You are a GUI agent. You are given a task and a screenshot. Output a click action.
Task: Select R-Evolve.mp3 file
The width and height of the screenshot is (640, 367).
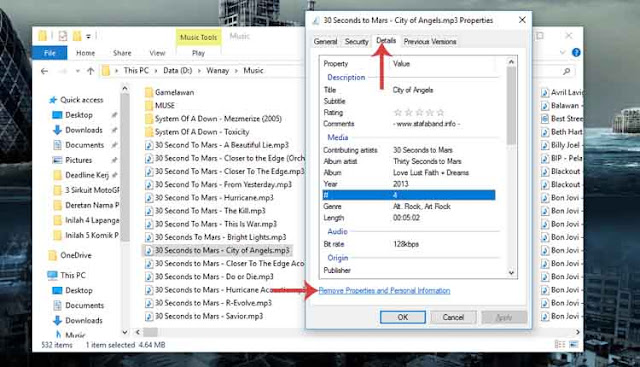click(213, 303)
